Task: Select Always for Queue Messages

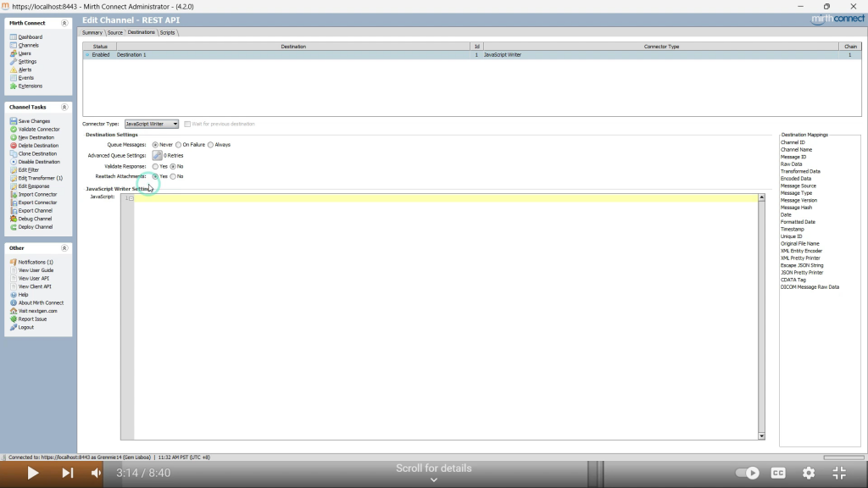Action: pos(210,145)
